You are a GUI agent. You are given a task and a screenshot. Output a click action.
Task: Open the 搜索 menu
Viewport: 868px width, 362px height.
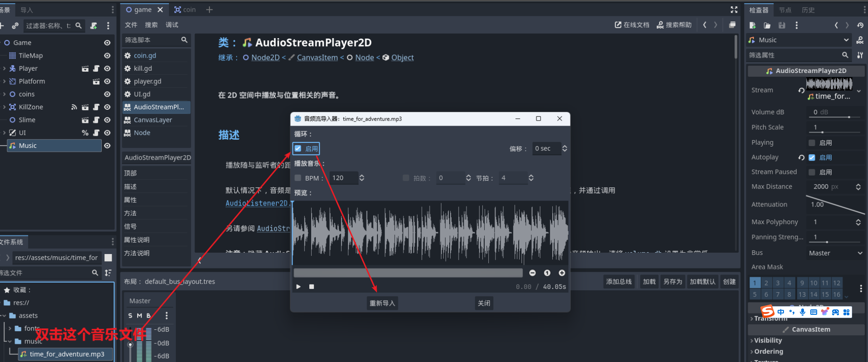pos(151,25)
